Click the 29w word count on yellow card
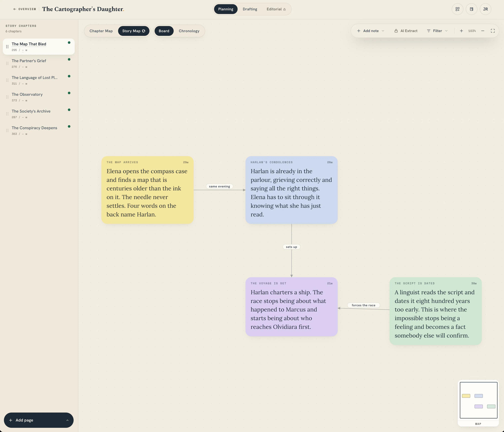504x432 pixels. pos(186,162)
